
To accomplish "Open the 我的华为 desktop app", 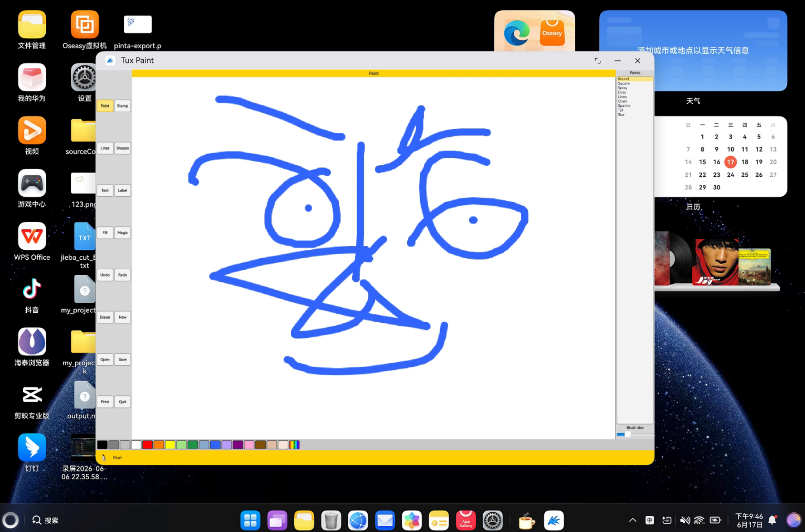I will 32,83.
